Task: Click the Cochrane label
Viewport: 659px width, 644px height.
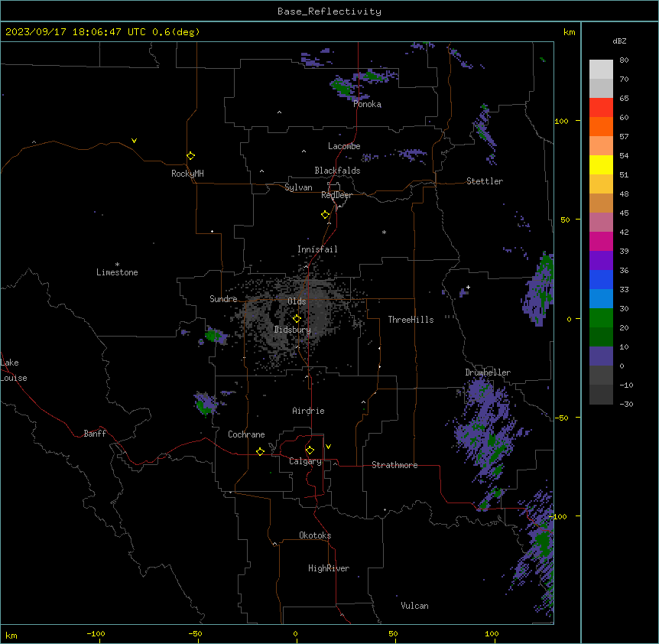Action: point(246,434)
